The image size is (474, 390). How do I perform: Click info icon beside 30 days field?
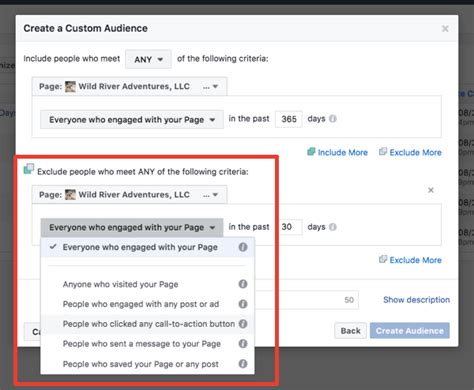[333, 227]
